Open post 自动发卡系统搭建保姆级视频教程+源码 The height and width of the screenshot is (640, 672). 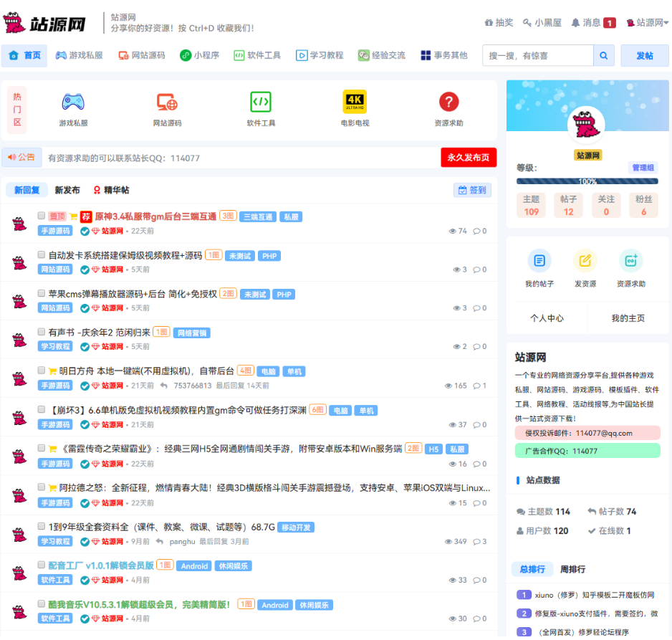coord(125,255)
